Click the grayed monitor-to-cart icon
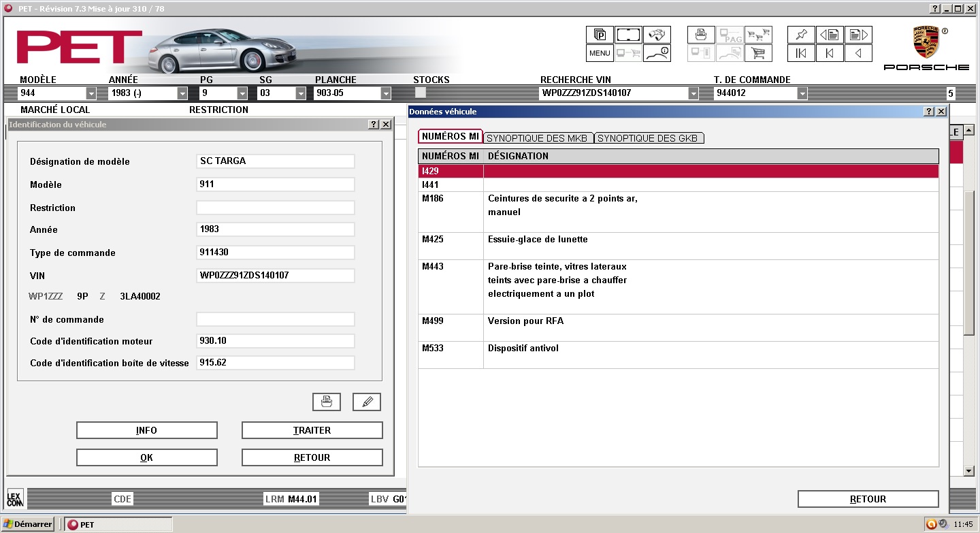The width and height of the screenshot is (980, 533). (628, 53)
